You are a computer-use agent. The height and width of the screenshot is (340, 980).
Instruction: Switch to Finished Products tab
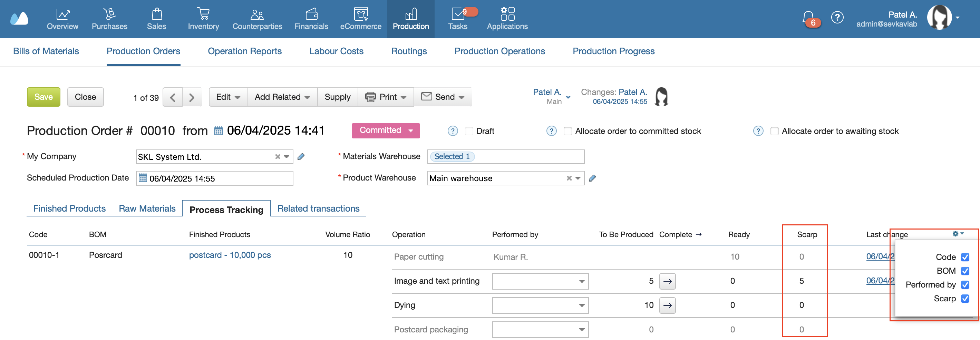point(69,209)
